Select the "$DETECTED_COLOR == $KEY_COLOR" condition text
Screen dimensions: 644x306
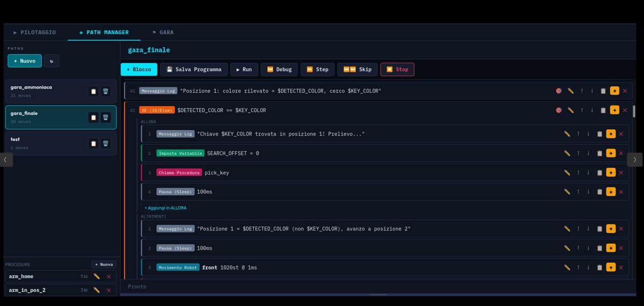(222, 110)
